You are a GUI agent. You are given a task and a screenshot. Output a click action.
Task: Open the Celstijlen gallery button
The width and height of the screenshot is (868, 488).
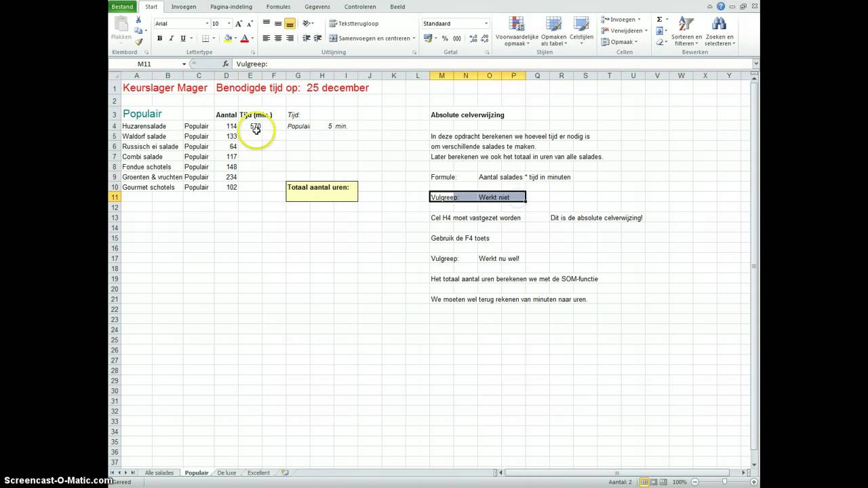pyautogui.click(x=582, y=31)
